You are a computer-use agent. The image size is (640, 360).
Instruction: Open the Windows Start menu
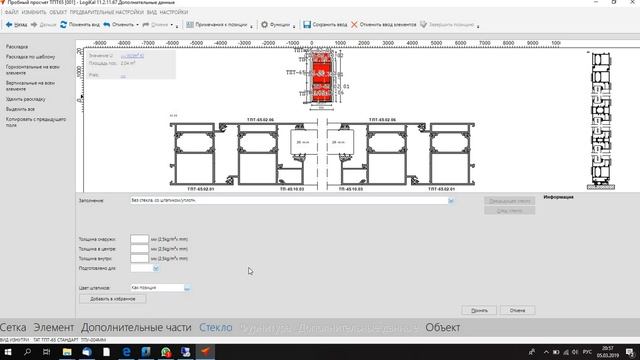7,352
